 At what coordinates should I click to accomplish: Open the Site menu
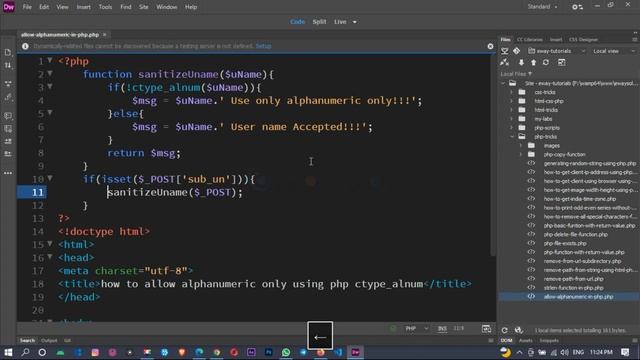coord(144,7)
